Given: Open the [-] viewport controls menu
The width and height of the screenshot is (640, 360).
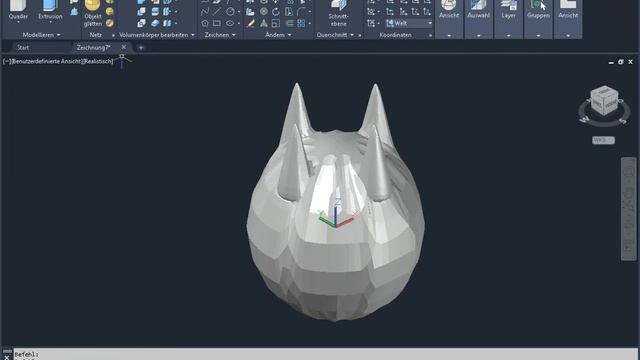Looking at the screenshot, I should 7,62.
